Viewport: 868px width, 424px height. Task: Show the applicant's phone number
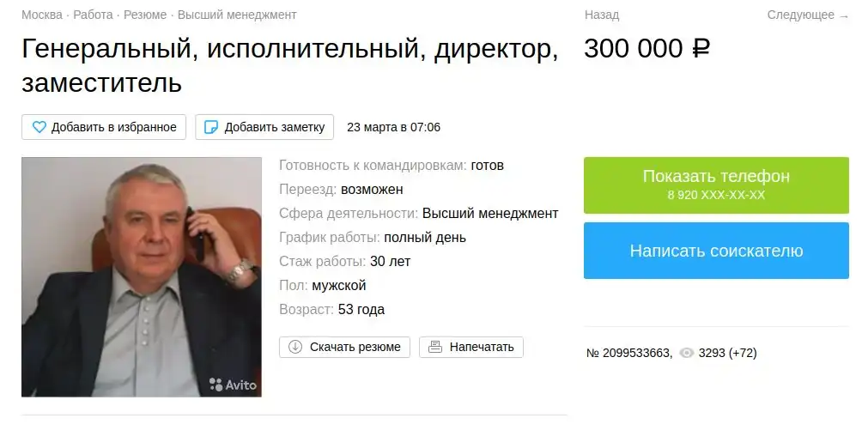pos(716,185)
